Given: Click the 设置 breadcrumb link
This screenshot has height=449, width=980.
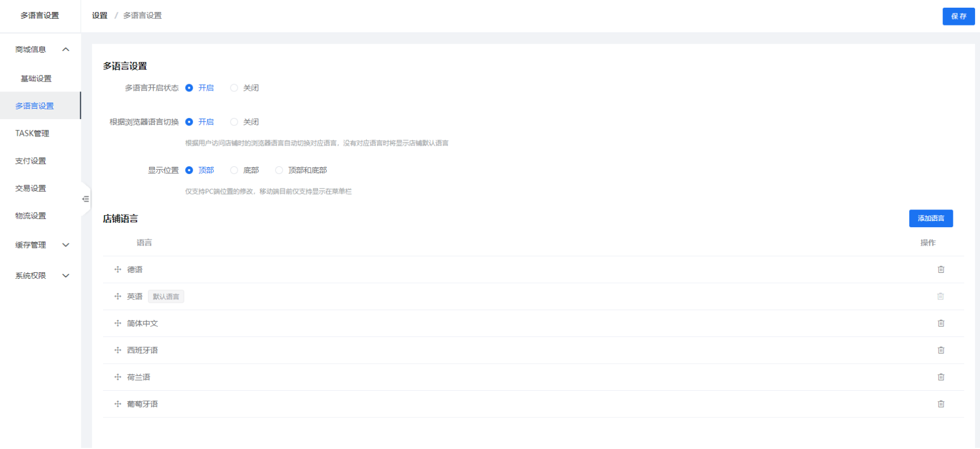Looking at the screenshot, I should [x=100, y=16].
